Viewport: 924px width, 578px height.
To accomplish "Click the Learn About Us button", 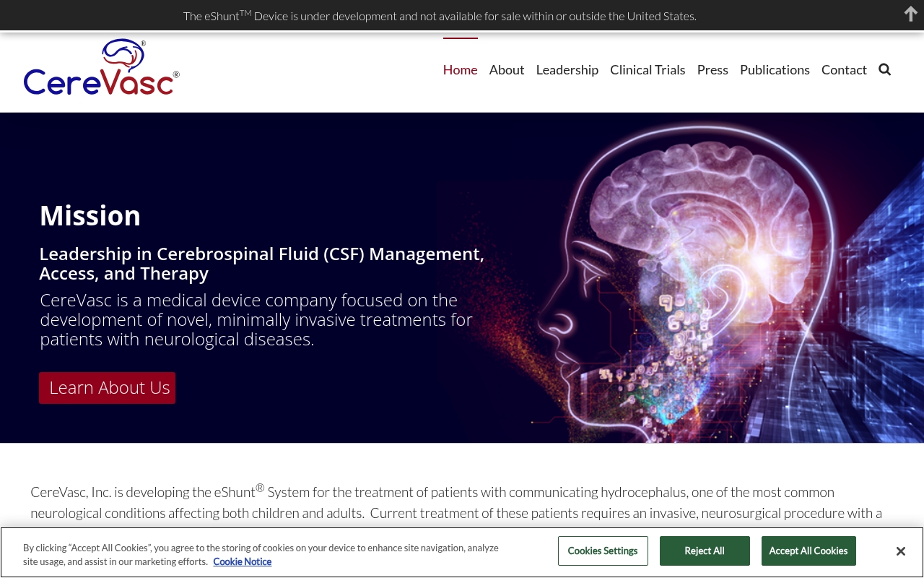I will pyautogui.click(x=108, y=388).
